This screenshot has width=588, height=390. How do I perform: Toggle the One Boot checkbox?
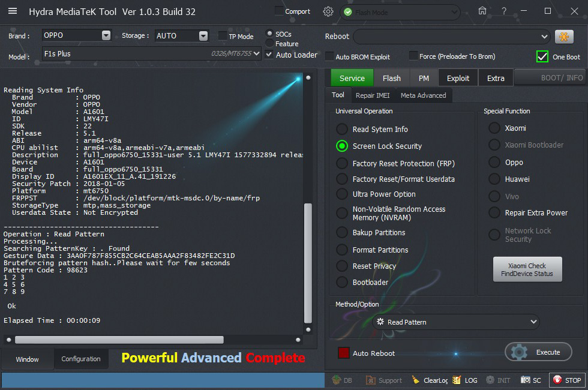(542, 56)
